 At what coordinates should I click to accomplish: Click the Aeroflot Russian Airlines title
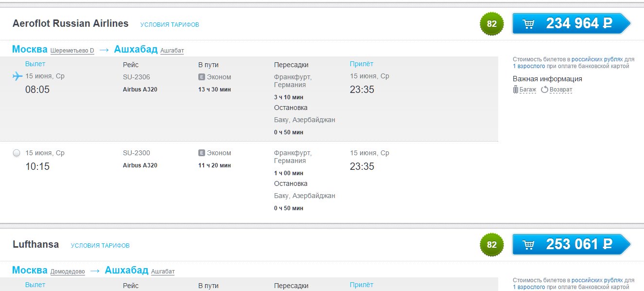(x=70, y=23)
